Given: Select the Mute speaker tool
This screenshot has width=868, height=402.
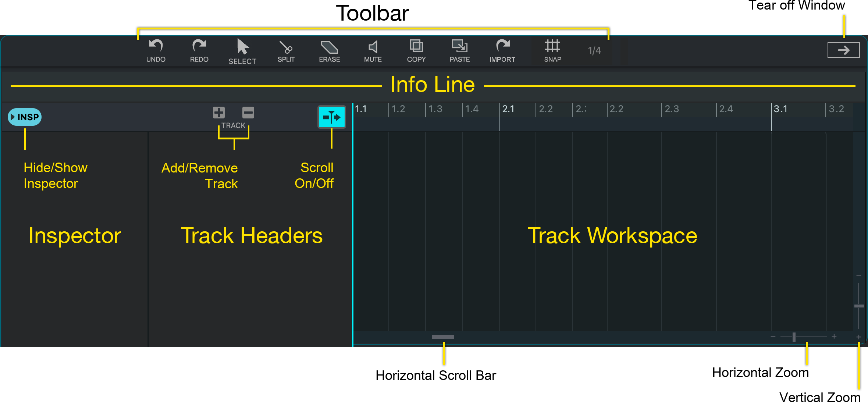Looking at the screenshot, I should pos(373,47).
